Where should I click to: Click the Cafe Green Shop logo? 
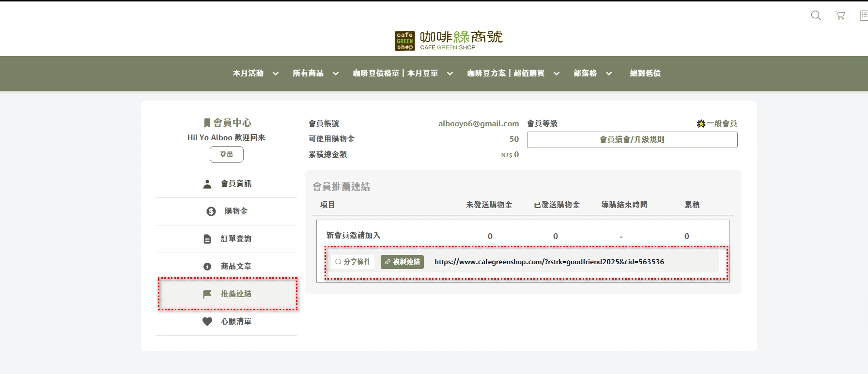[x=449, y=41]
